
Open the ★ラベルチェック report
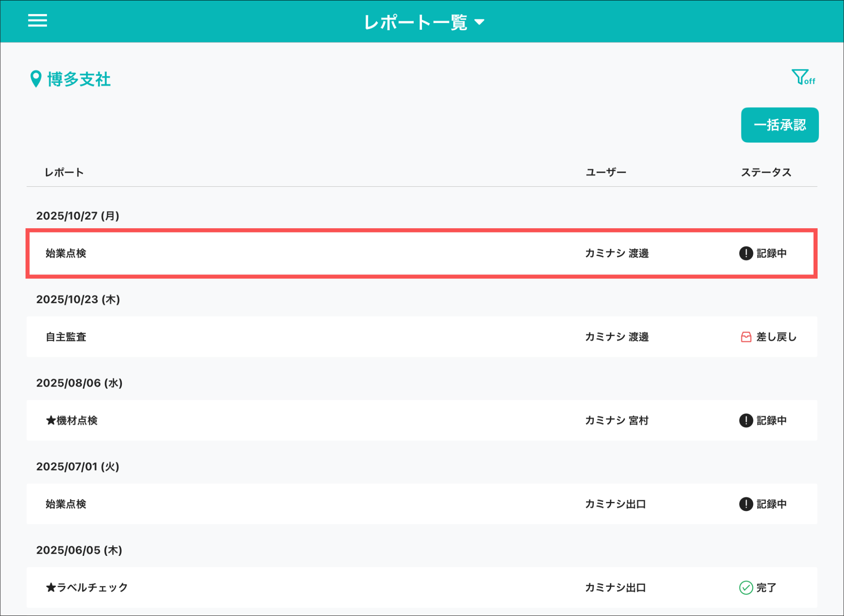pos(87,588)
